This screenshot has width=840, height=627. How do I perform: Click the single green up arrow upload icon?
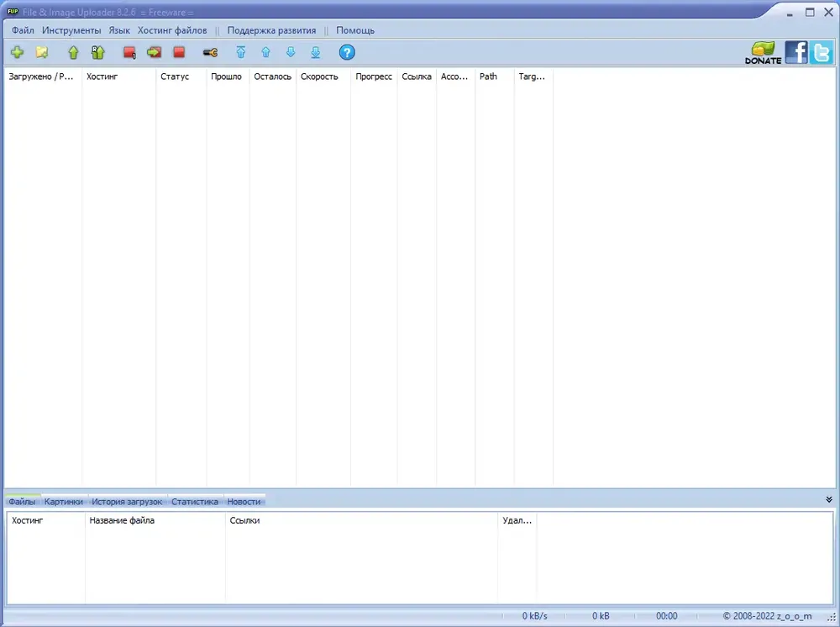[73, 52]
